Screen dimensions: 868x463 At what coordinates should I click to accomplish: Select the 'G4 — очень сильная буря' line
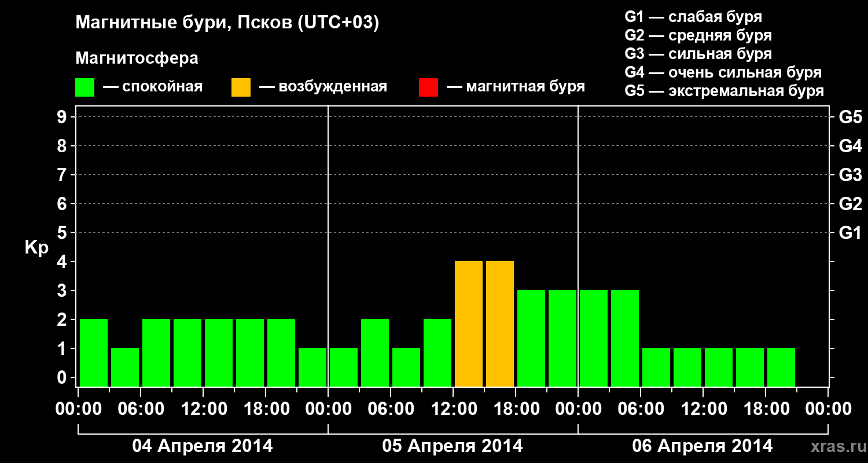tap(723, 72)
